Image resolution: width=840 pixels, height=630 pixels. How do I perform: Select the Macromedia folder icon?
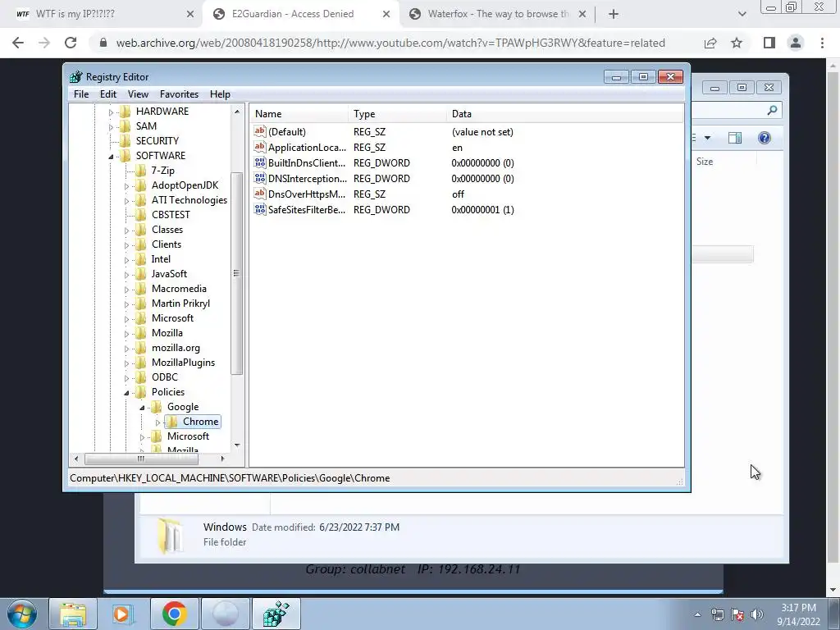pos(141,289)
